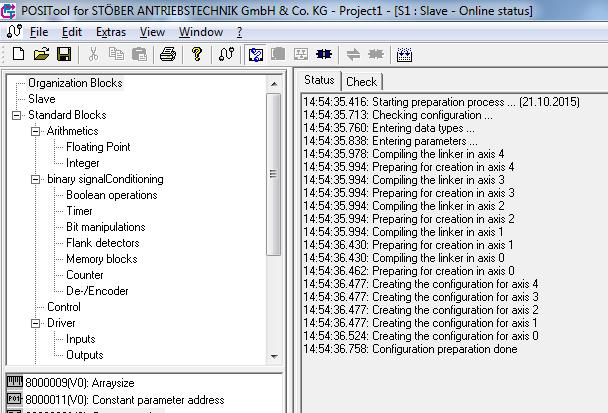The width and height of the screenshot is (608, 413).
Task: Click the download-to-device icon at toolbar end
Action: tap(404, 55)
